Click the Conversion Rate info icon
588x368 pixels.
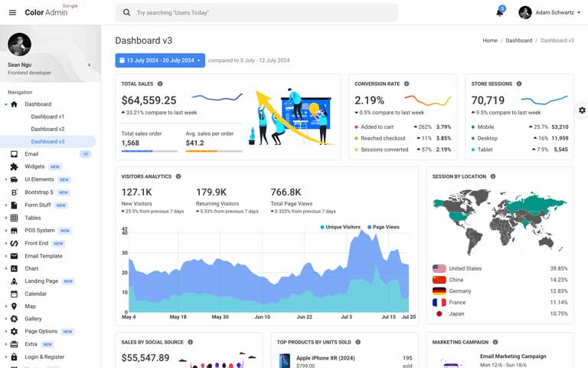point(407,84)
